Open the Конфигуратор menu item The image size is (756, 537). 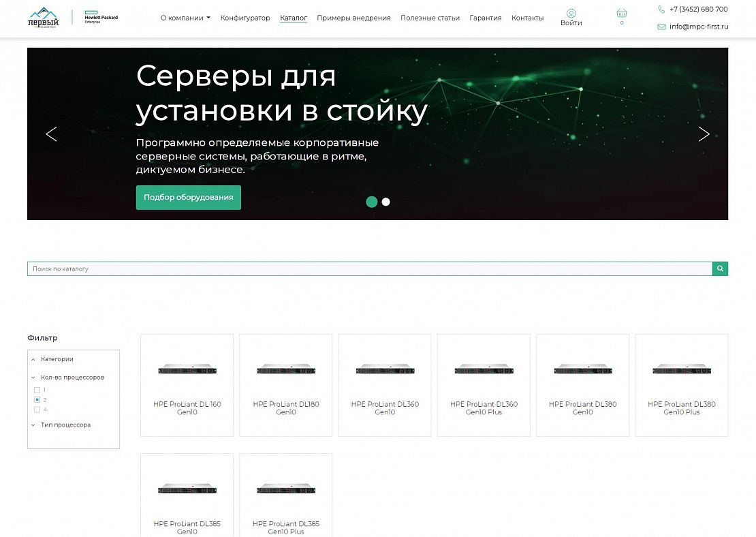(245, 18)
